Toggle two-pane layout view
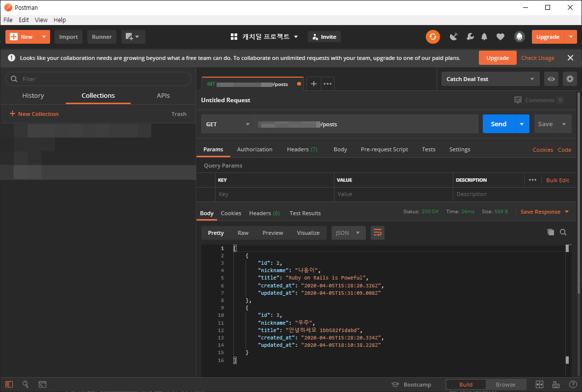Screen dimensions: 582x392 point(539,384)
